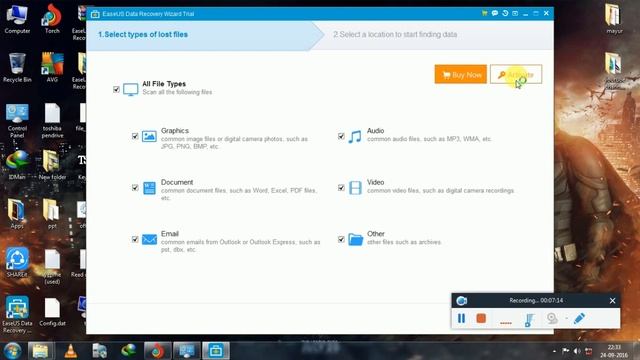Select the EaseUS Data Recovery desktop shortcut
The width and height of the screenshot is (640, 360).
(17, 315)
